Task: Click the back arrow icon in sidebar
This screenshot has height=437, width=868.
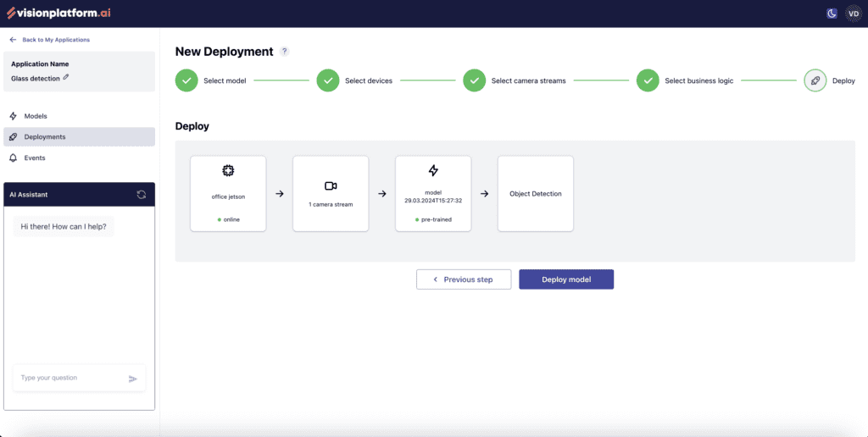Action: (13, 40)
